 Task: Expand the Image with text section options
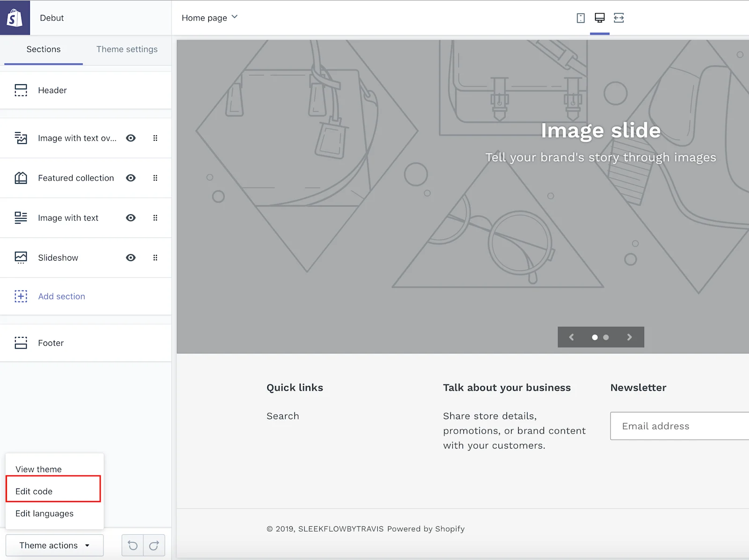click(x=155, y=218)
